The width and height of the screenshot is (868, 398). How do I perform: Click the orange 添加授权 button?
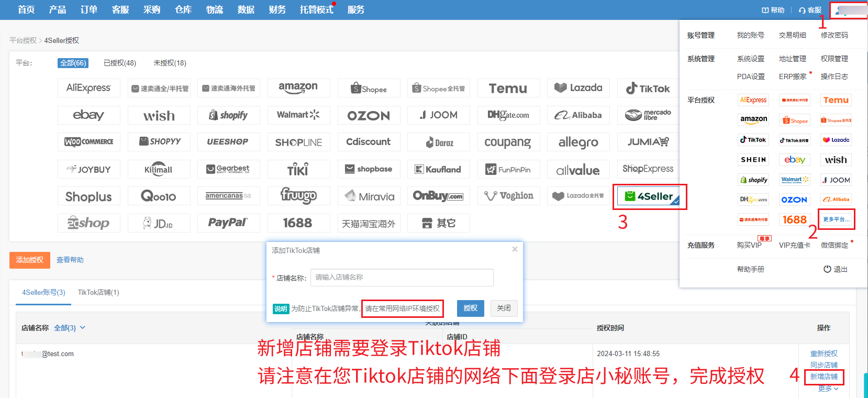pos(30,260)
